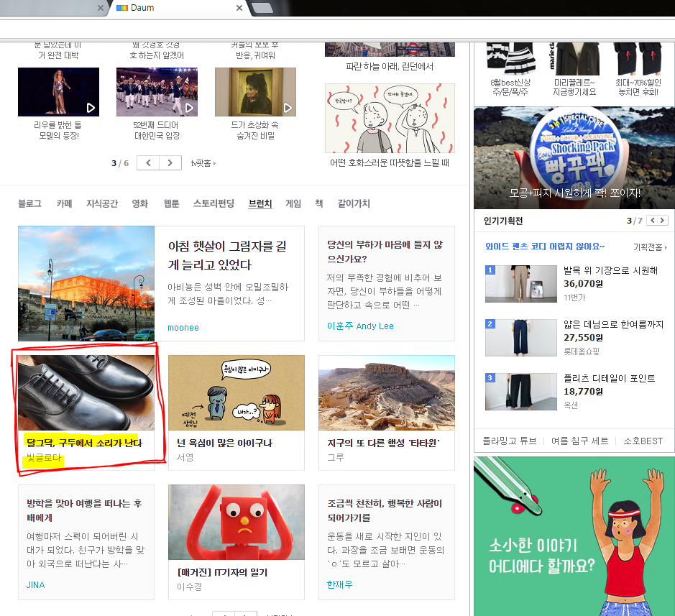675x616 pixels.
Task: Open article 아침 햇살이 그림자를 길게 늘리고 있었다
Action: [227, 255]
